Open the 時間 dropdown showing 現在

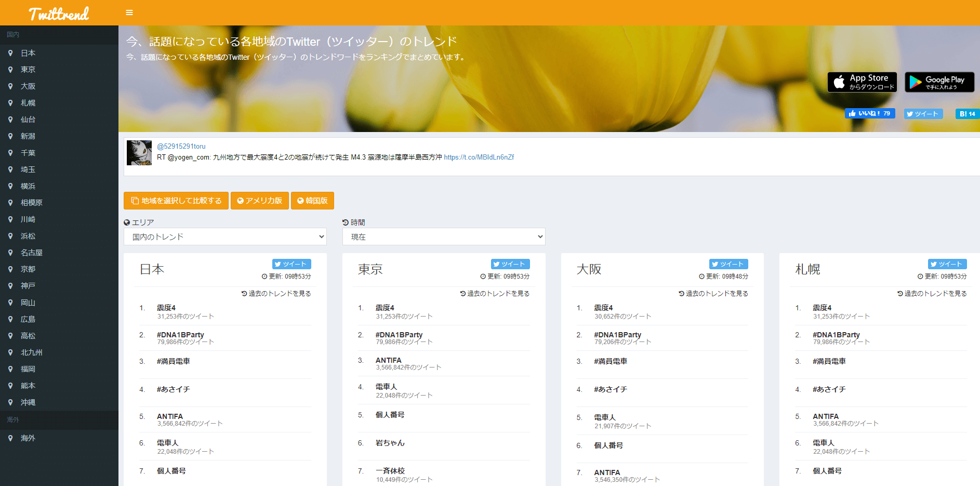(x=444, y=237)
